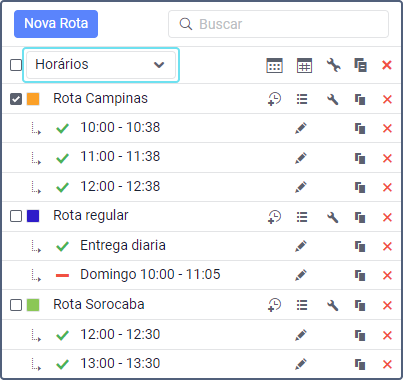Click the header wrench icon for all routes

pos(333,65)
